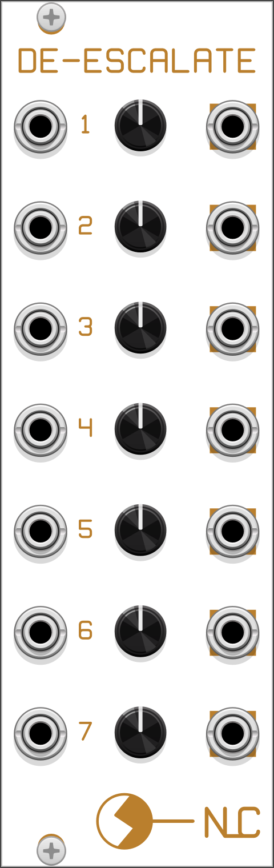Viewport: 274px width, 868px height.
Task: Select the channel 5 attenuator knob
Action: (140, 530)
